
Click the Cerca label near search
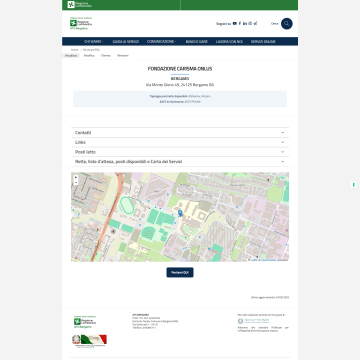(x=274, y=24)
